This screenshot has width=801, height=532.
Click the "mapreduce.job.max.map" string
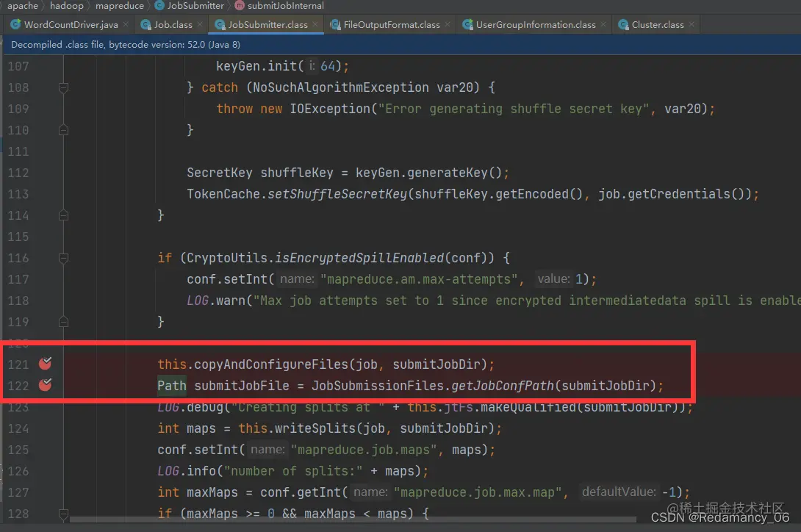[x=478, y=492]
